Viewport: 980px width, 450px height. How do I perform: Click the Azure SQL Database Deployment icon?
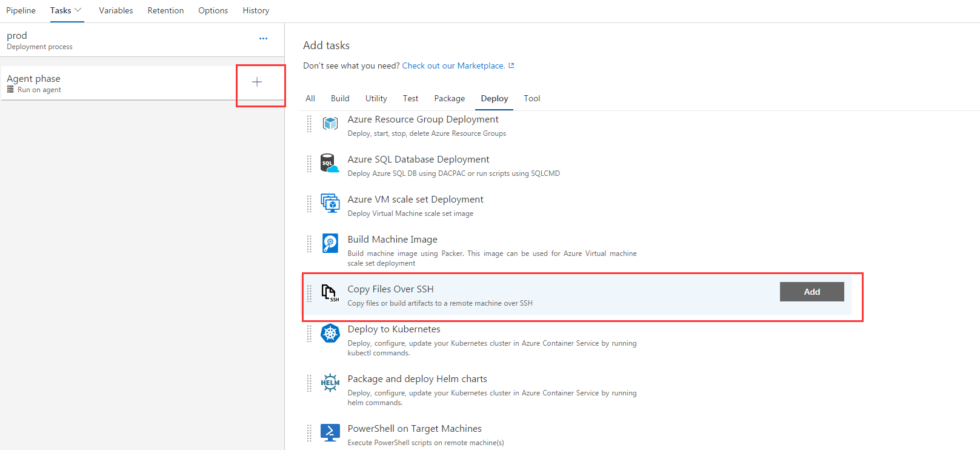coord(330,164)
